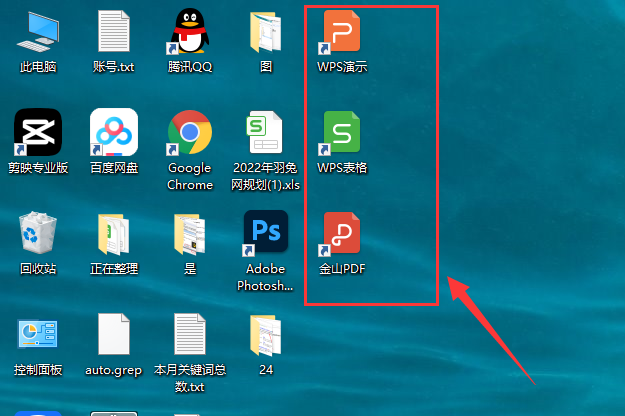Select the 2022年羽兔网规划(1).xls spreadsheet file

tap(265, 132)
